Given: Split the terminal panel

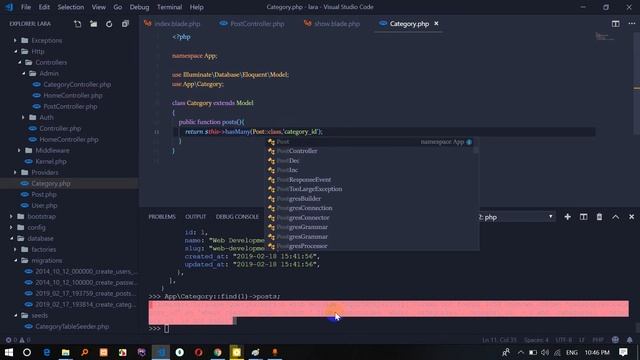Looking at the screenshot, I should 583,217.
